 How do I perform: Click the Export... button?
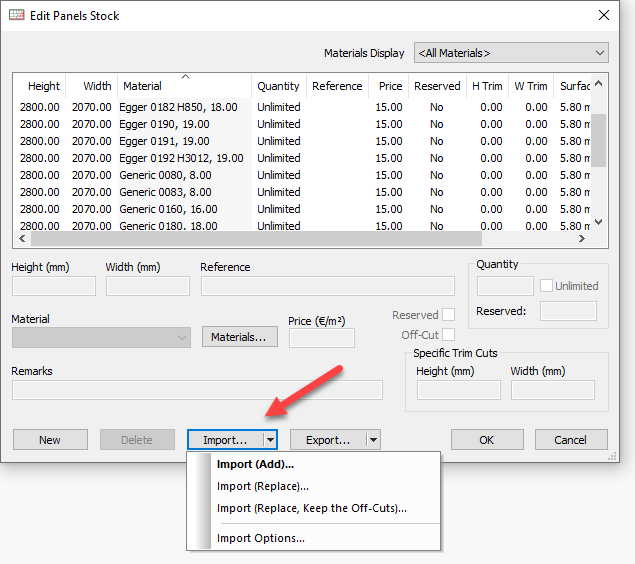click(328, 440)
